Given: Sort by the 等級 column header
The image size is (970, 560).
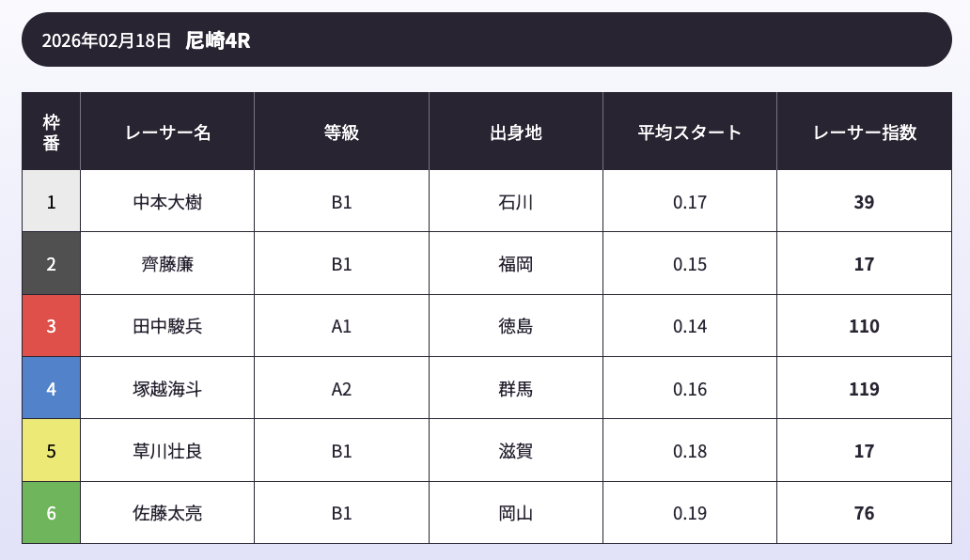Looking at the screenshot, I should pyautogui.click(x=341, y=132).
